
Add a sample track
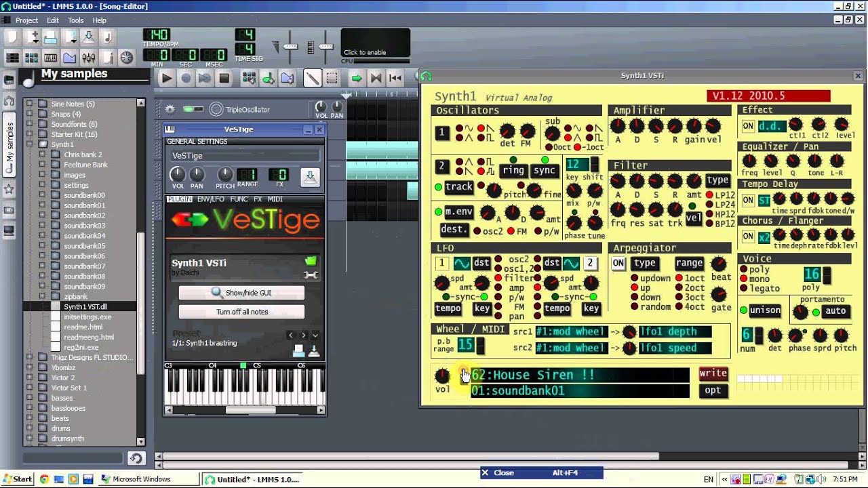[268, 78]
